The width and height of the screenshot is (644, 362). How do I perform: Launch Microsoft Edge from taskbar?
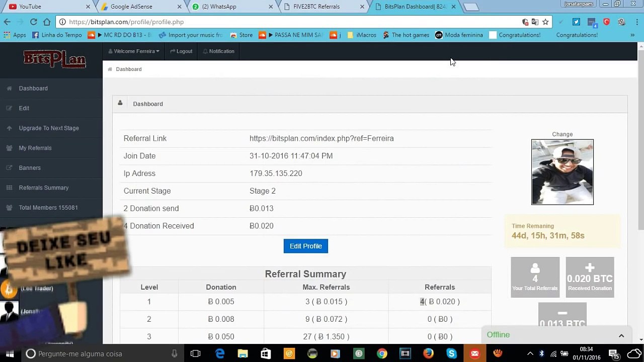tap(220, 353)
